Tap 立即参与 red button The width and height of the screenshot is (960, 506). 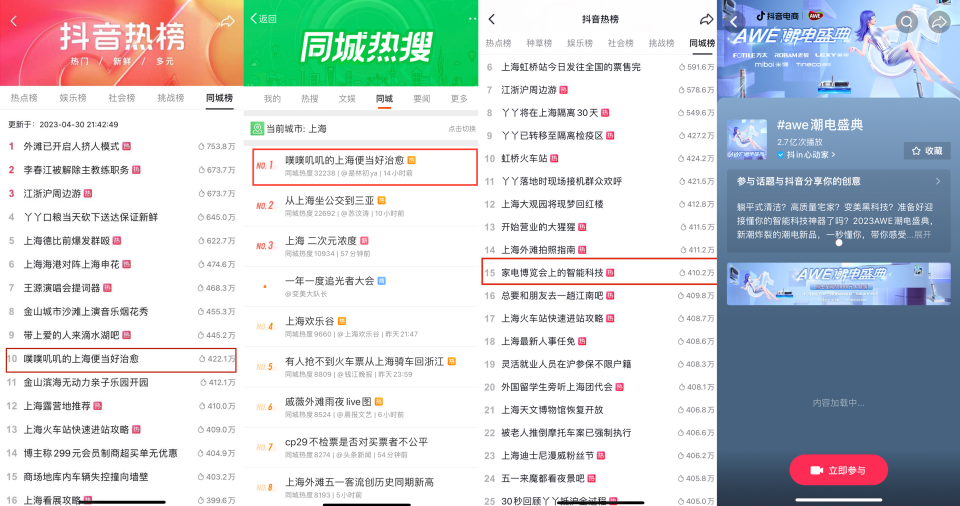click(x=838, y=470)
